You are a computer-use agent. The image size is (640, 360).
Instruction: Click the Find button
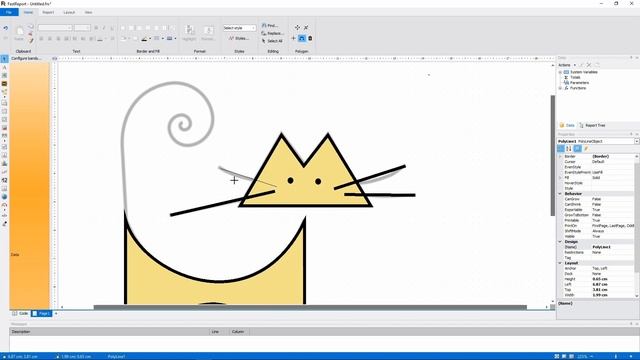270,26
